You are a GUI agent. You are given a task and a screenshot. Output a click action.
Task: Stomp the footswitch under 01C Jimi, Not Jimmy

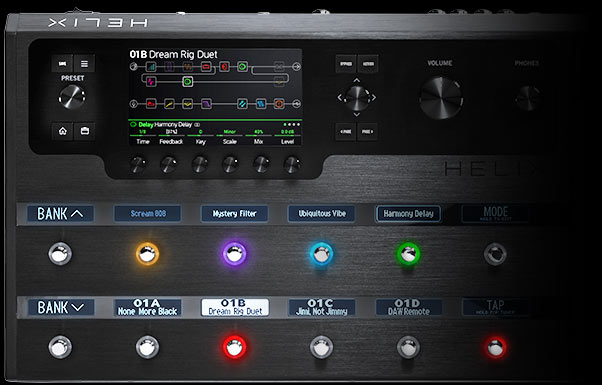point(321,347)
